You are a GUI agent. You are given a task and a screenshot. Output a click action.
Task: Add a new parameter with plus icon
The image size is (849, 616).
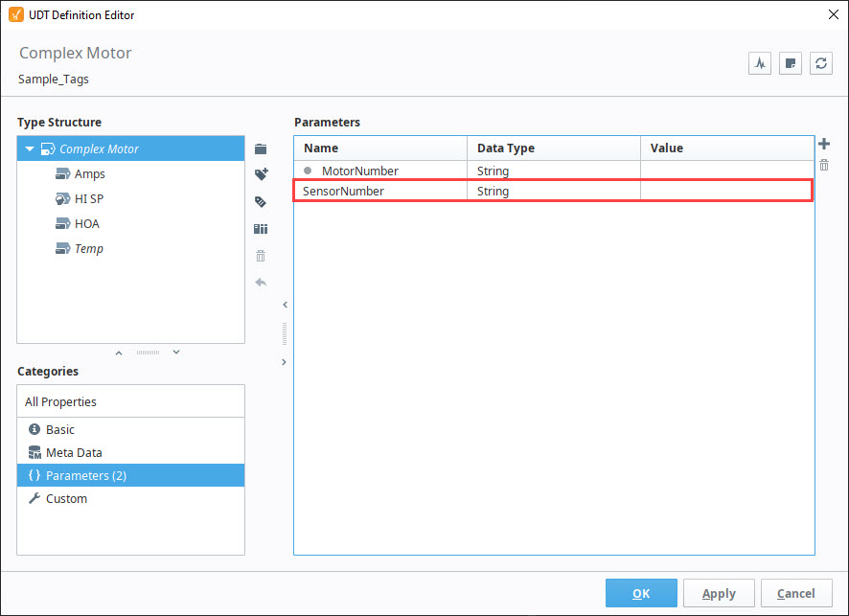(x=824, y=144)
